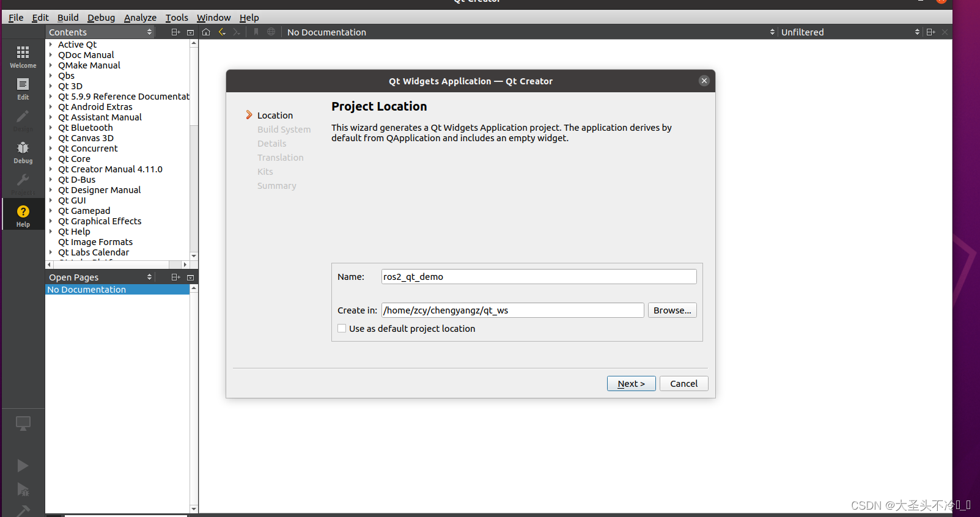Open the Contents panel selector dropdown

(100, 32)
